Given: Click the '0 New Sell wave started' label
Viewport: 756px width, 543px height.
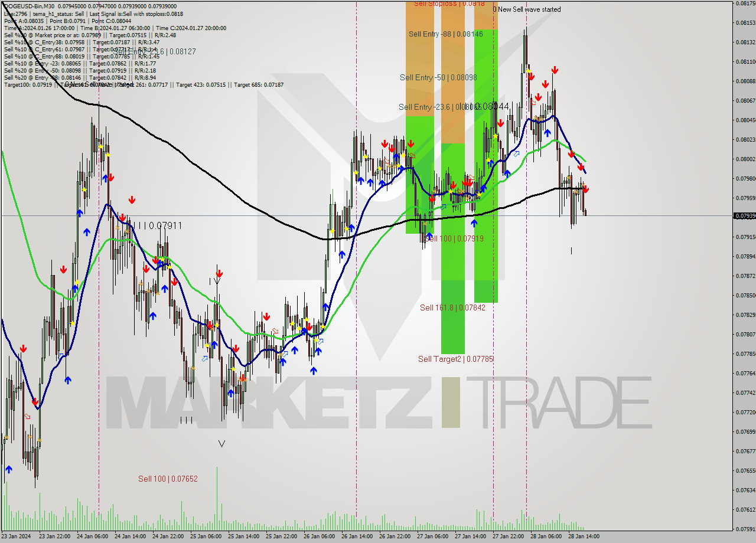Looking at the screenshot, I should coord(527,9).
